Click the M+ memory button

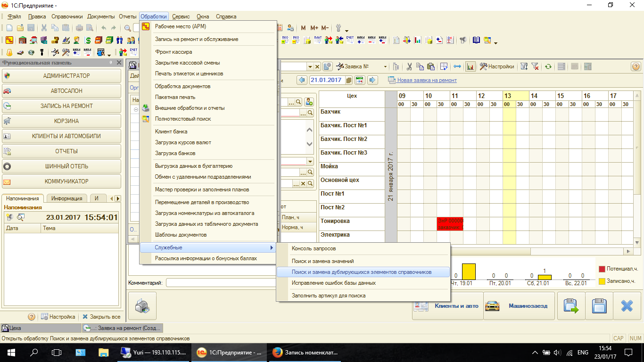[x=314, y=28]
